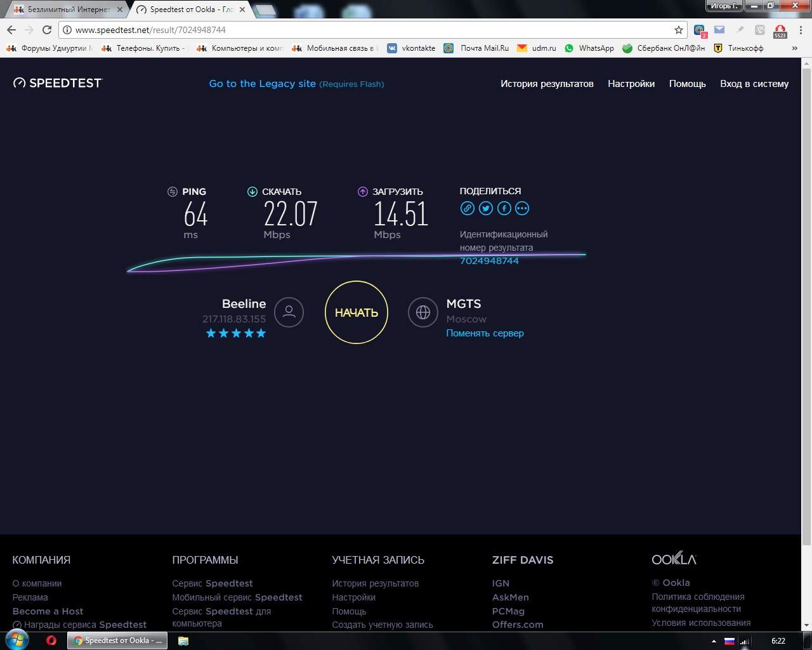
Task: Click the Поменять сервер link
Action: coord(485,333)
